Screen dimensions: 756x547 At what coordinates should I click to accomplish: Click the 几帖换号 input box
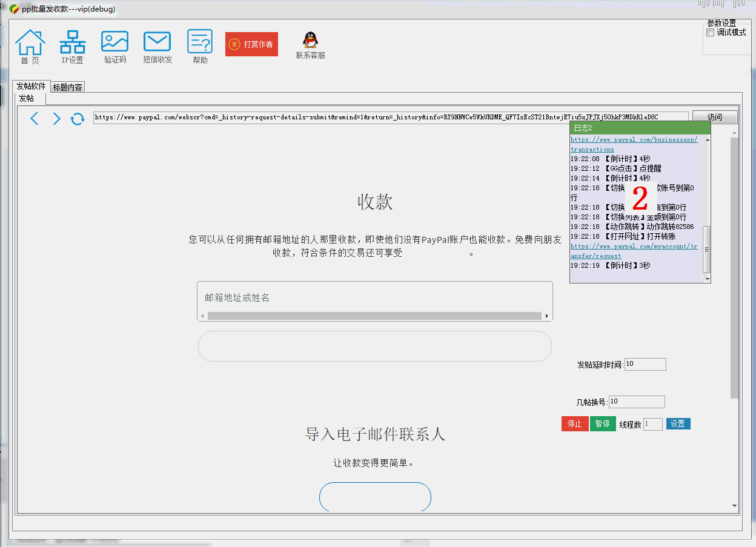click(637, 402)
